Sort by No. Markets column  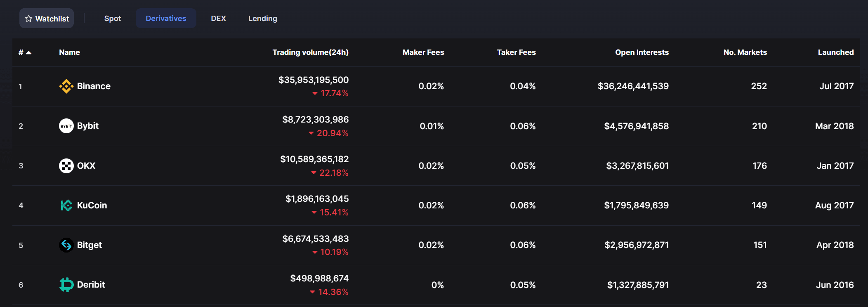pos(745,52)
